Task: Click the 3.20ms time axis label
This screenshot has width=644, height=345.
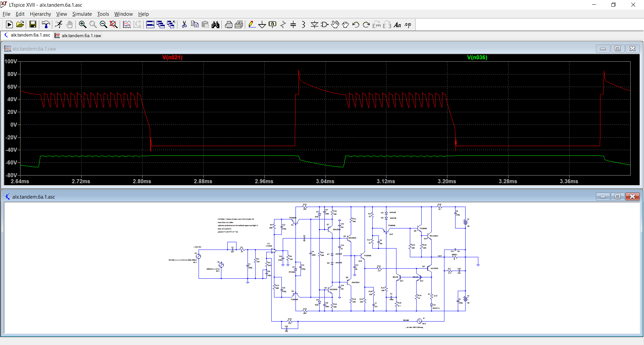Action: pyautogui.click(x=447, y=181)
